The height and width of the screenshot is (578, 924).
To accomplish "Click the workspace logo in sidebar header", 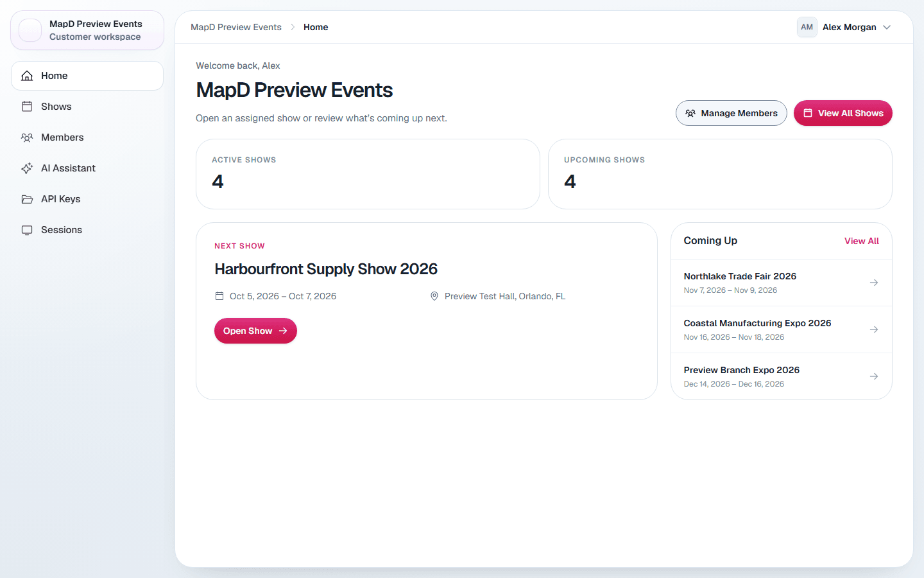I will click(30, 30).
